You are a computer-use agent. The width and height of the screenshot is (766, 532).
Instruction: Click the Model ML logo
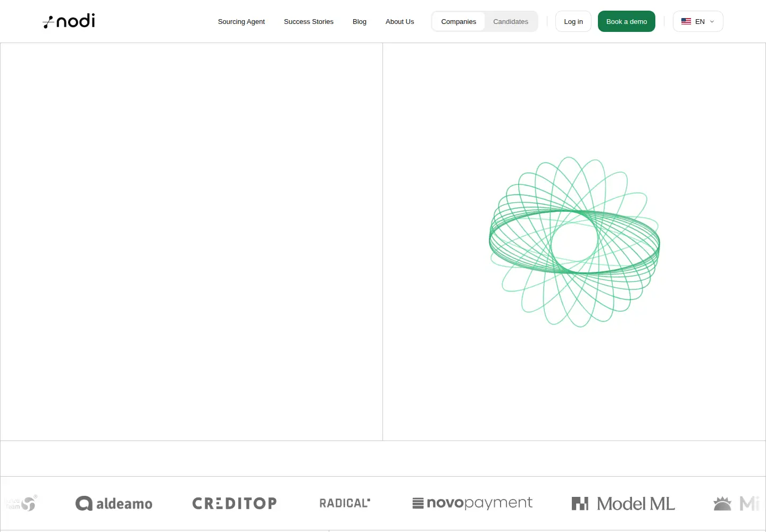pos(623,503)
